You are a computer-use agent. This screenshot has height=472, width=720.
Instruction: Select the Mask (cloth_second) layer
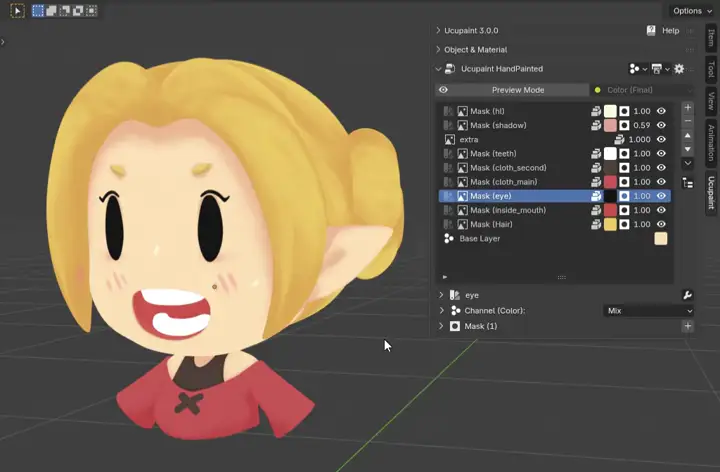[x=555, y=168]
